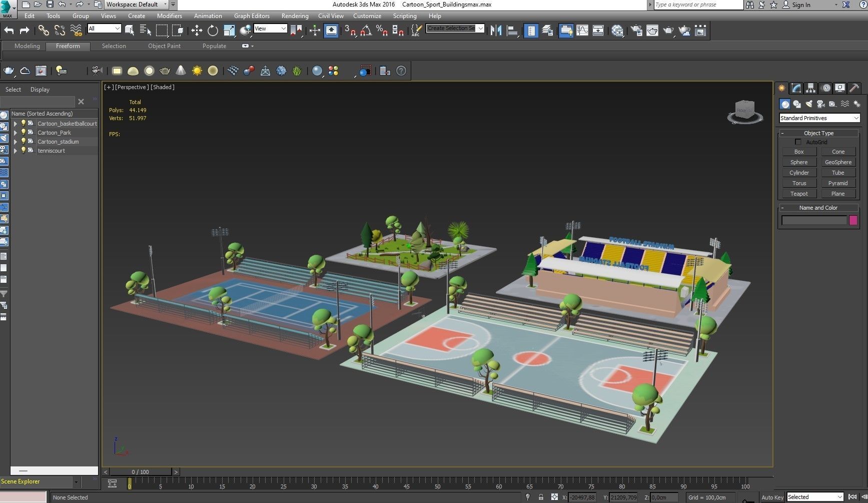Activate Select and Move tool
Image resolution: width=868 pixels, height=503 pixels.
pyautogui.click(x=197, y=31)
